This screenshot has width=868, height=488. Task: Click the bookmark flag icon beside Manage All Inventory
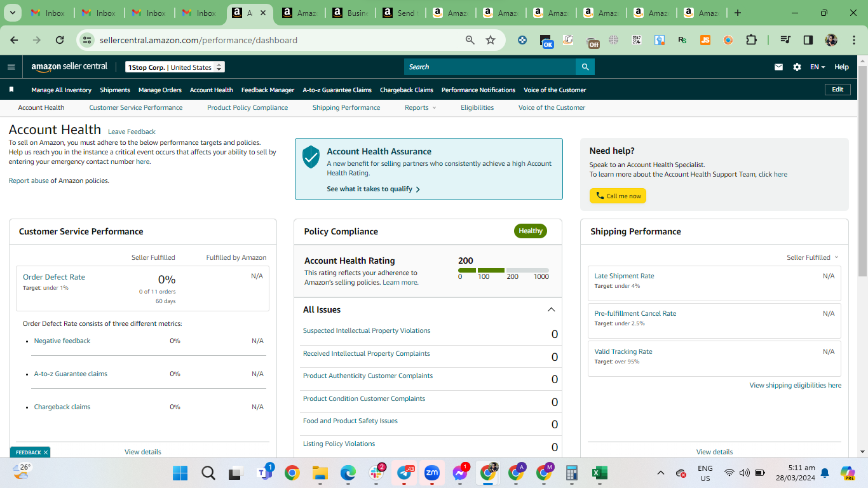tap(11, 90)
